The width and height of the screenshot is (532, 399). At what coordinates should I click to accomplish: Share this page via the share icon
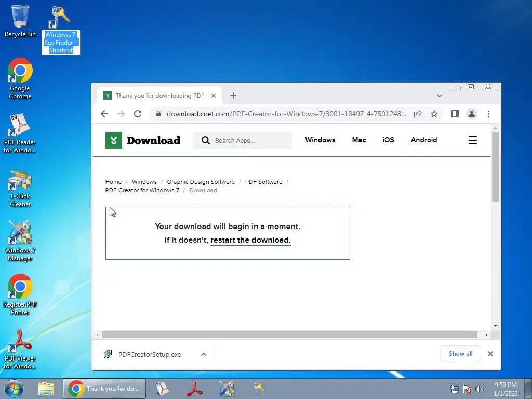[x=418, y=114]
